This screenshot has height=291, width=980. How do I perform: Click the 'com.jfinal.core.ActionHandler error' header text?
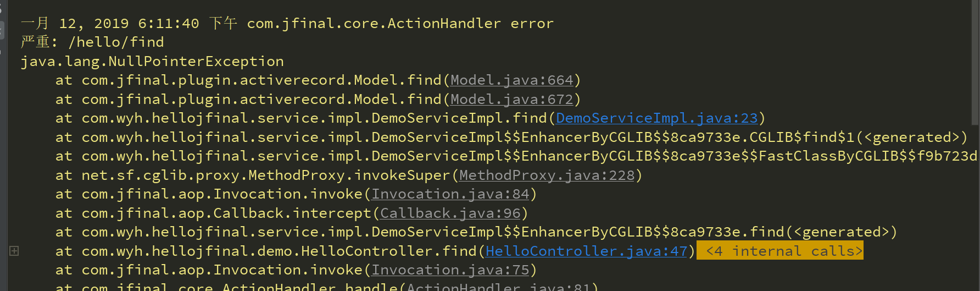[400, 24]
